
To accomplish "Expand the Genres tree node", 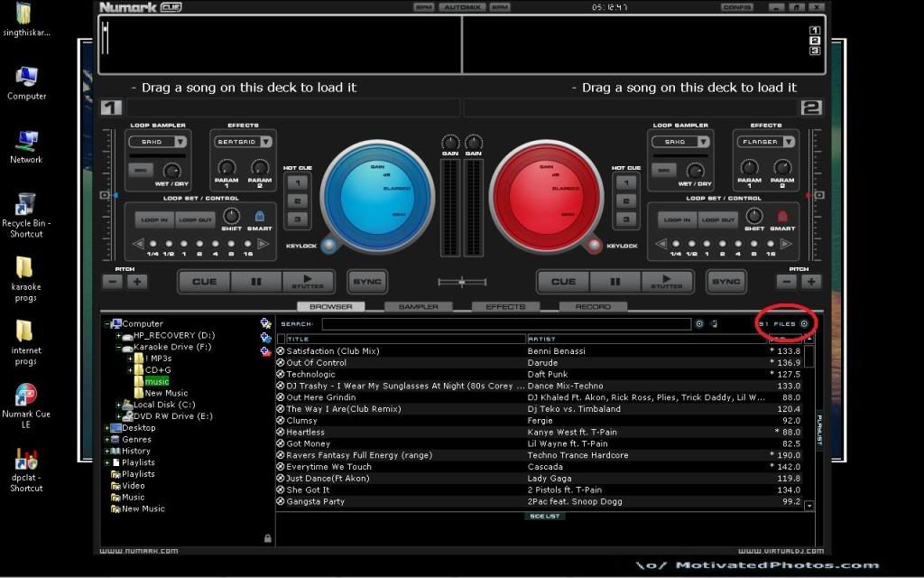I will pyautogui.click(x=106, y=440).
